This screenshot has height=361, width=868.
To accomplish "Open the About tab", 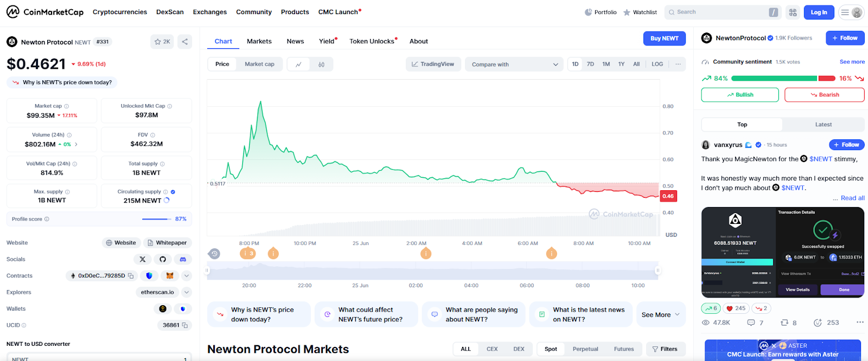I will tap(419, 41).
